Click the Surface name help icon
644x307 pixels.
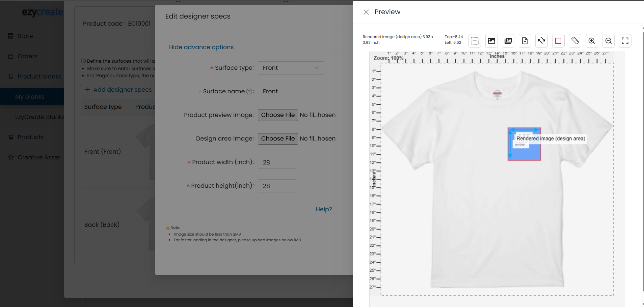click(249, 92)
